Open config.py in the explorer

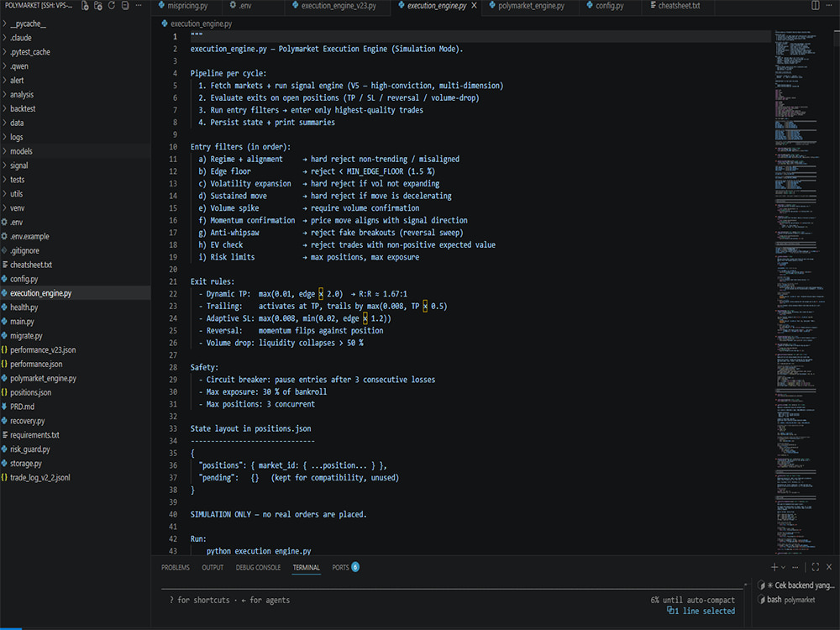tap(76, 279)
